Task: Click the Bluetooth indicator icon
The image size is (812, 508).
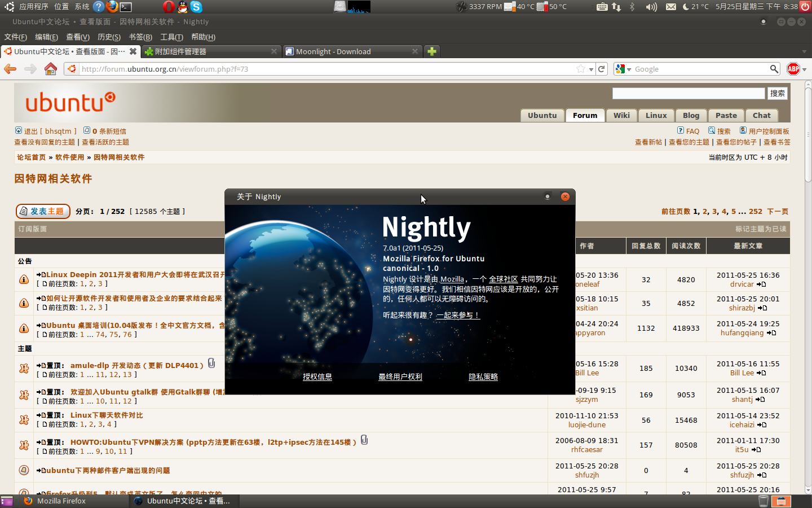Action: 632,7
